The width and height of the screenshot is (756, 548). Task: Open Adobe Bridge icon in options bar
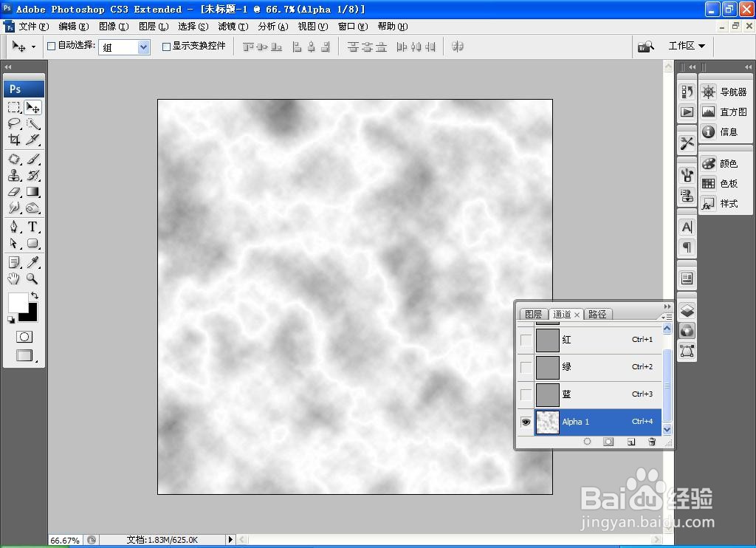pos(645,47)
